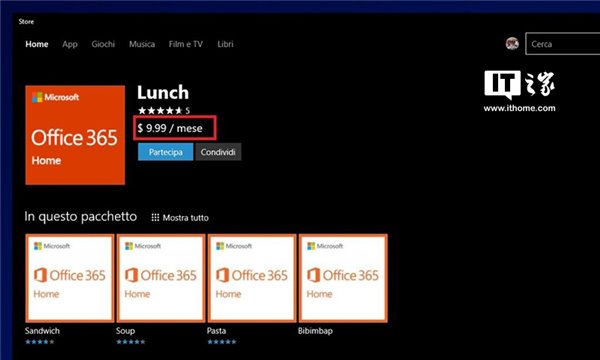The image size is (600, 360).
Task: Switch to the Libri tab
Action: coord(225,44)
